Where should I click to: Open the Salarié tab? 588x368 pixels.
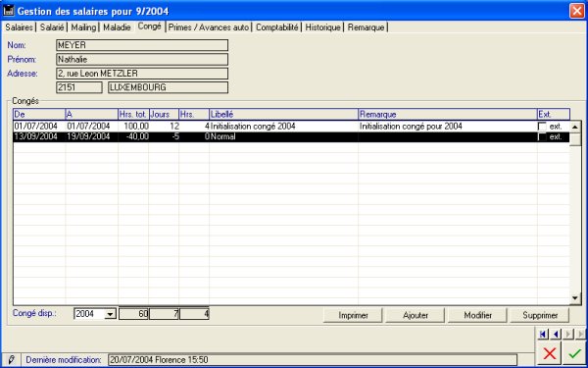click(x=52, y=27)
